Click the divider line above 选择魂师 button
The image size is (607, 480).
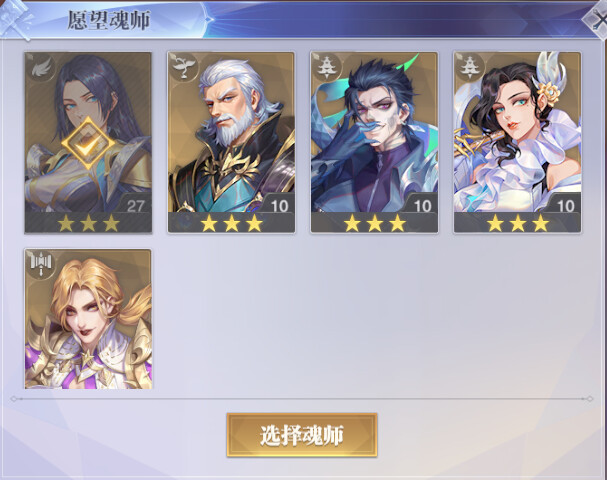pos(302,398)
